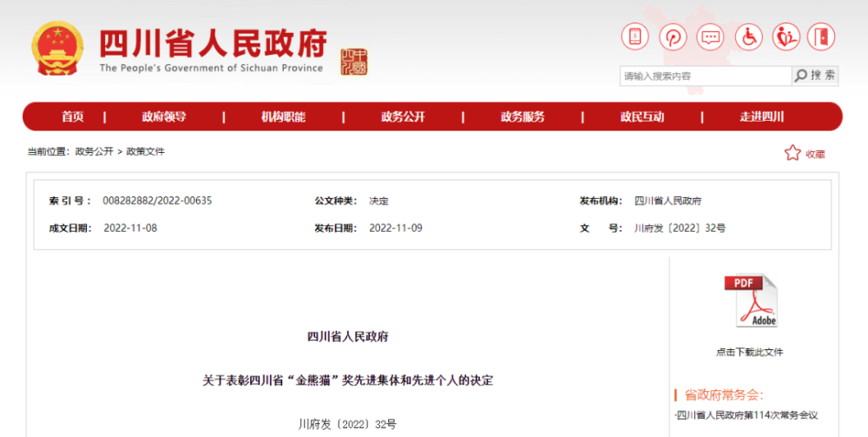Download the file via Adobe PDF icon
Image resolution: width=868 pixels, height=437 pixels.
click(751, 301)
